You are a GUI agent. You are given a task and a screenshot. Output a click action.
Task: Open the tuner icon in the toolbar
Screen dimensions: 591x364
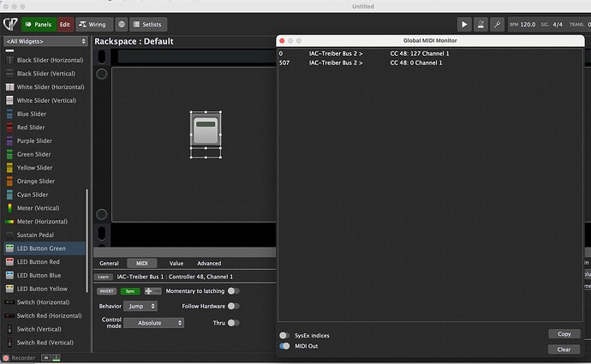[x=497, y=25]
